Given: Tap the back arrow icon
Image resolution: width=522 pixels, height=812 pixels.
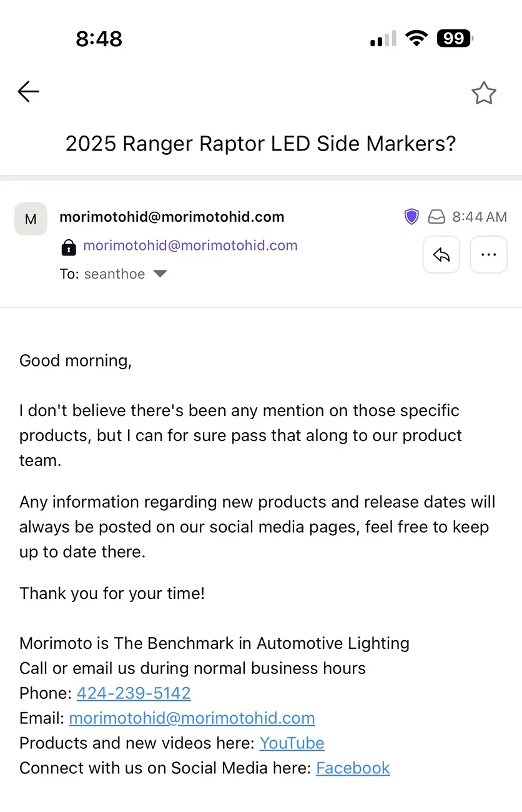Looking at the screenshot, I should tap(28, 92).
